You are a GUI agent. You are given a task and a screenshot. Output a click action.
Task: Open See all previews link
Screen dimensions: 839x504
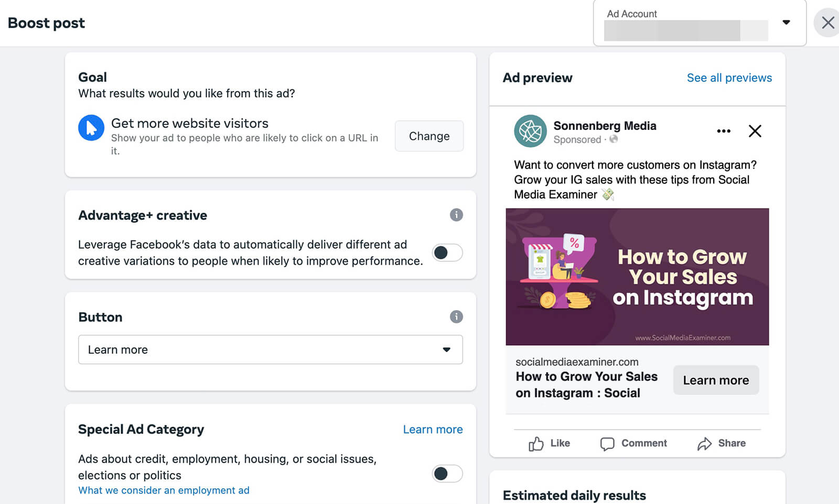tap(729, 78)
